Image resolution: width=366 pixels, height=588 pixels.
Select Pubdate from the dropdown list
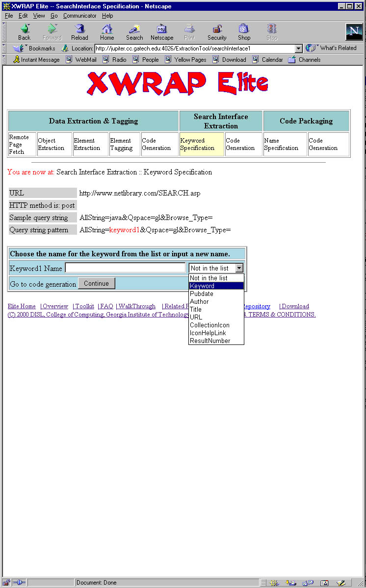point(202,294)
